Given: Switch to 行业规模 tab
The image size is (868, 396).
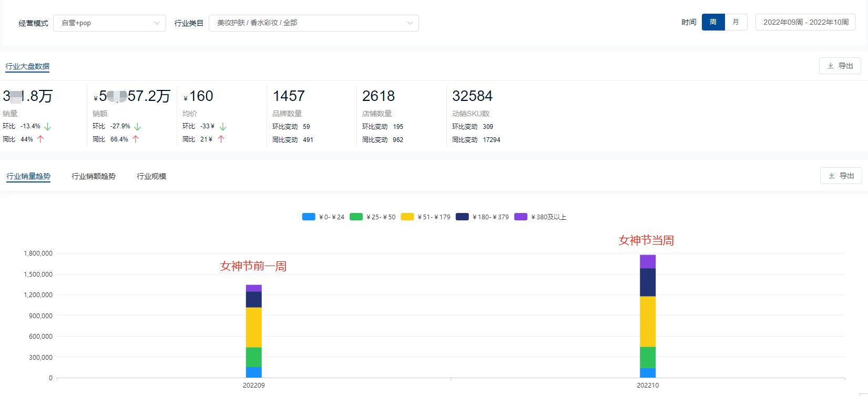Looking at the screenshot, I should (151, 176).
